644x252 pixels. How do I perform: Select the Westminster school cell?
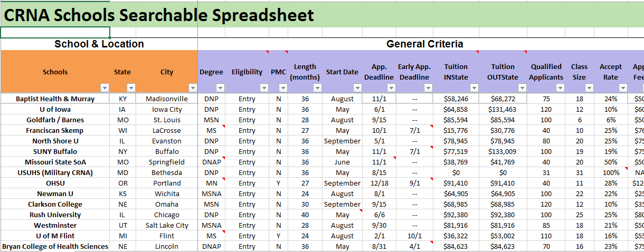click(x=55, y=225)
